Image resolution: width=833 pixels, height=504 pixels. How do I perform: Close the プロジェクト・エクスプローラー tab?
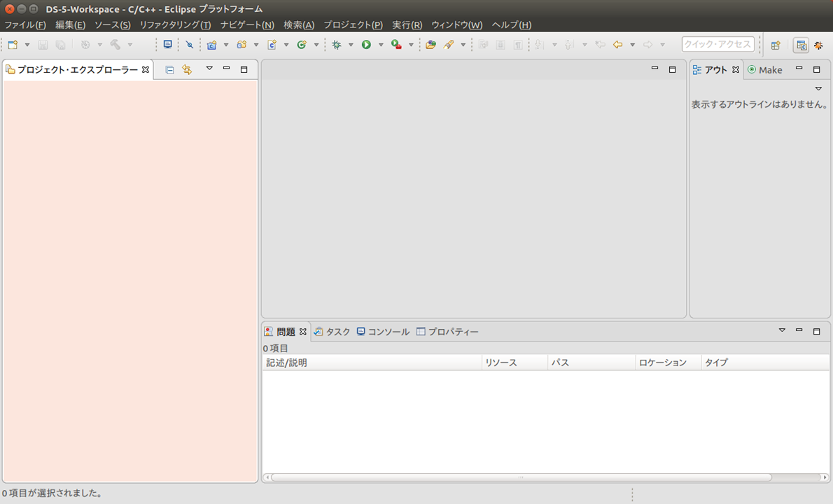click(146, 69)
